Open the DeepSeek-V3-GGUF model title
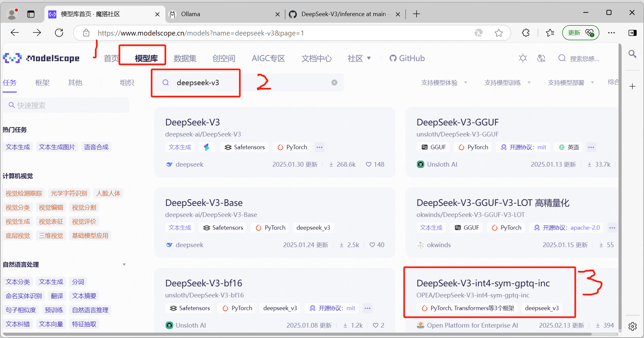The height and width of the screenshot is (338, 644). click(x=458, y=122)
